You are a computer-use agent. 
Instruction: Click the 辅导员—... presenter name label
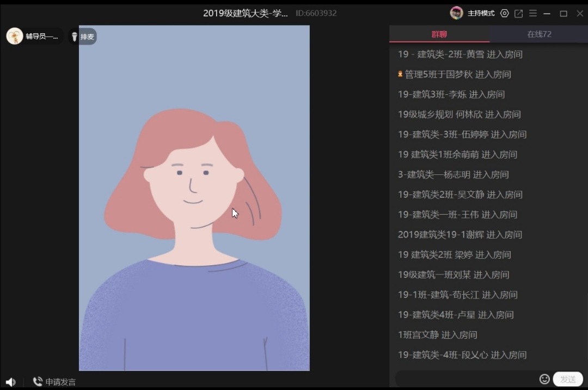pos(41,36)
